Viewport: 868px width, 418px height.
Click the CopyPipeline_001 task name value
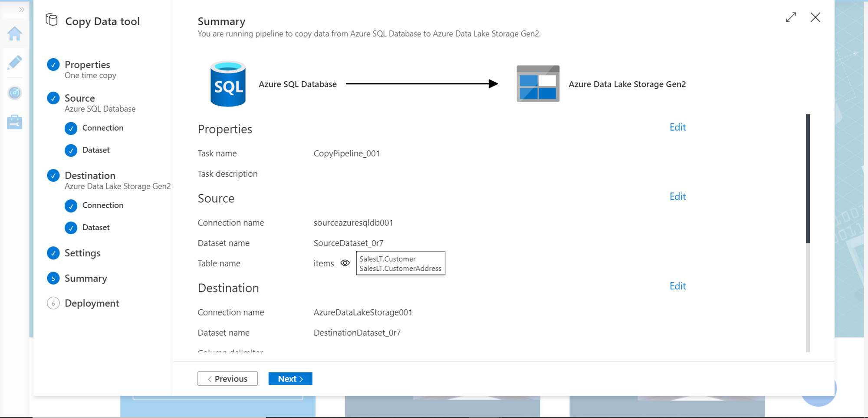tap(347, 153)
